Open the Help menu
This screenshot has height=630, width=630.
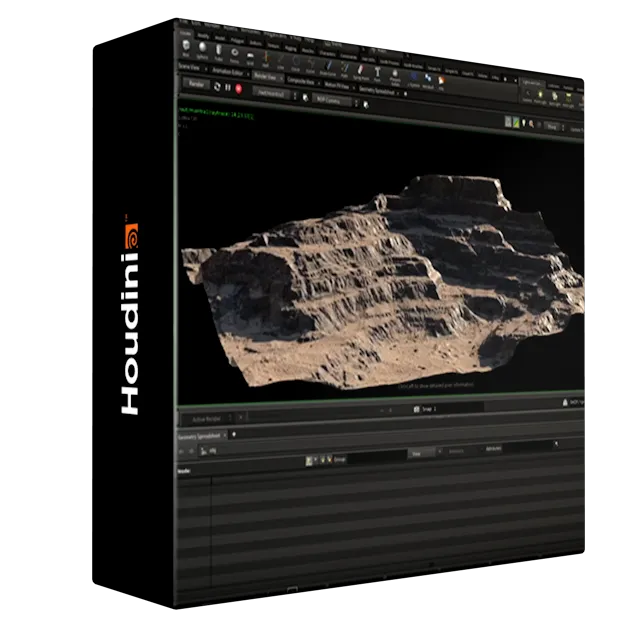[310, 40]
